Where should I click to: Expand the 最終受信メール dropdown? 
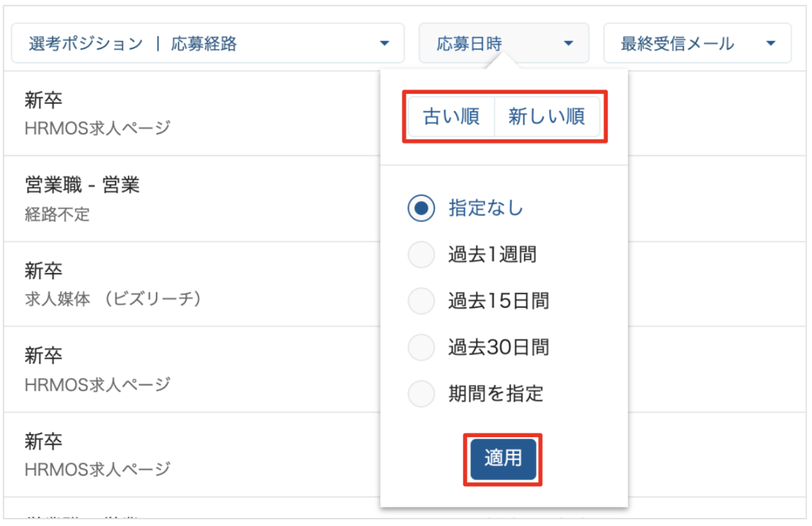(697, 43)
